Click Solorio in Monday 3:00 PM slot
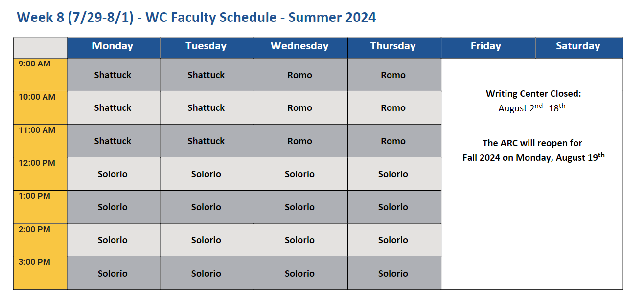644x299 pixels. [x=113, y=274]
